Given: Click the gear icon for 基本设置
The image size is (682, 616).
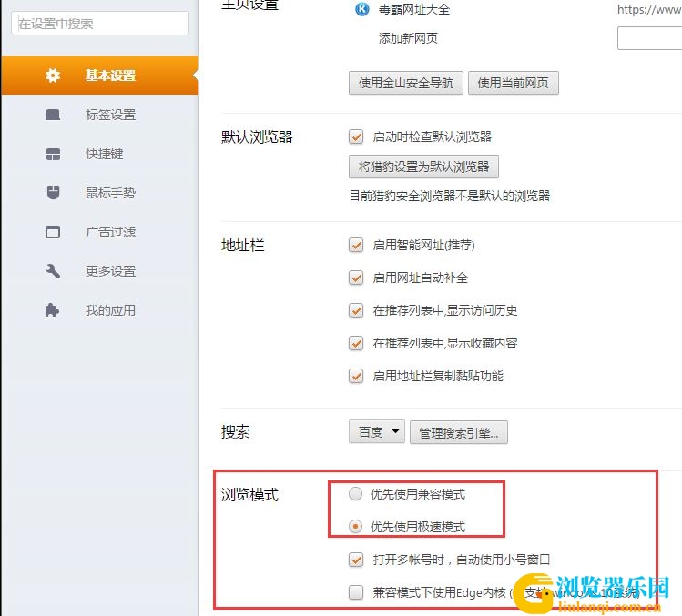Looking at the screenshot, I should 53,76.
